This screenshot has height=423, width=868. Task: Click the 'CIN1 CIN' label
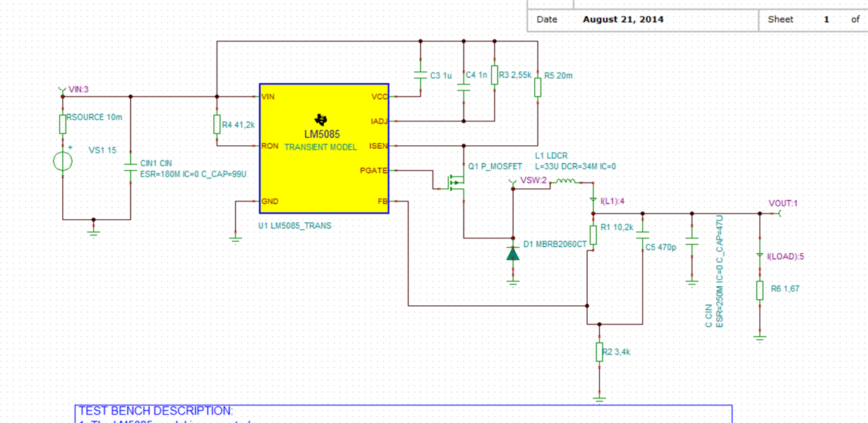(156, 164)
